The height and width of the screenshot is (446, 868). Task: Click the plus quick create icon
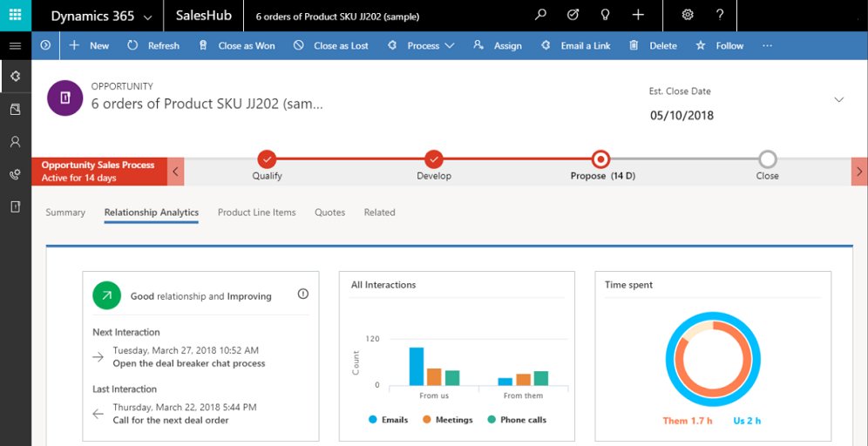tap(638, 15)
